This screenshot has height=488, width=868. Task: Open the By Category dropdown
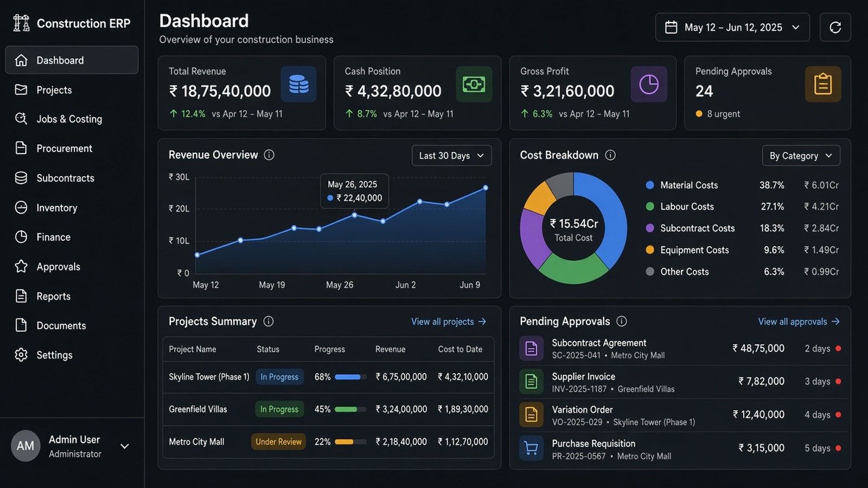click(801, 156)
